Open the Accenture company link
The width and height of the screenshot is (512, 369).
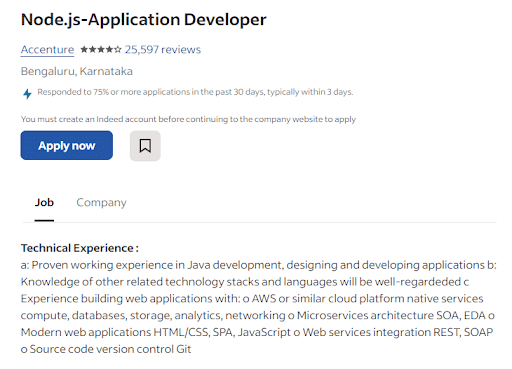tap(47, 49)
